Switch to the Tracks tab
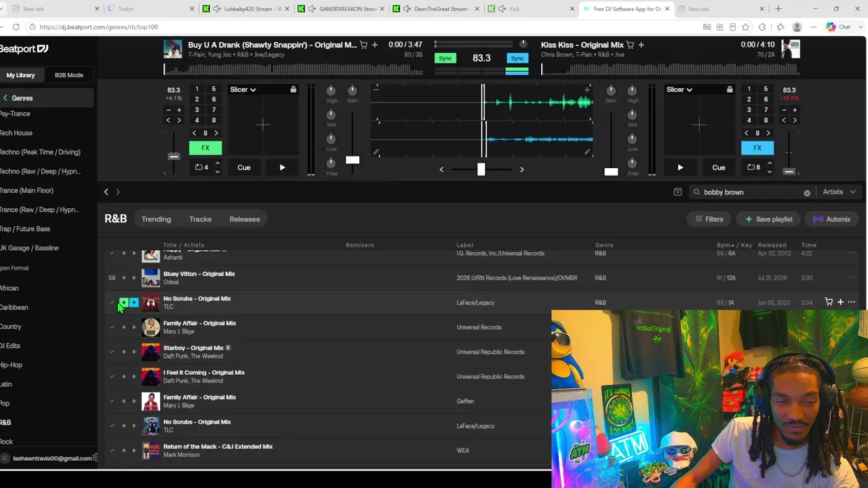This screenshot has height=488, width=868. [x=200, y=219]
